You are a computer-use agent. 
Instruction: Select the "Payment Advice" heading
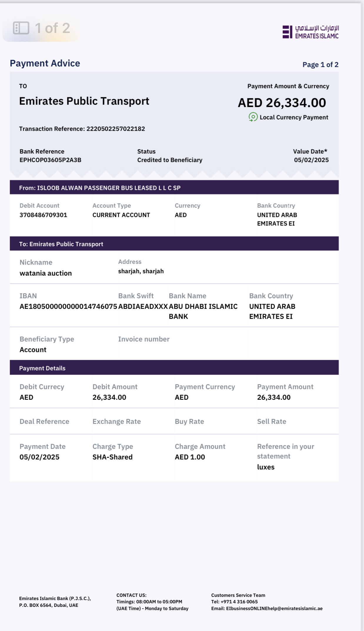point(45,63)
